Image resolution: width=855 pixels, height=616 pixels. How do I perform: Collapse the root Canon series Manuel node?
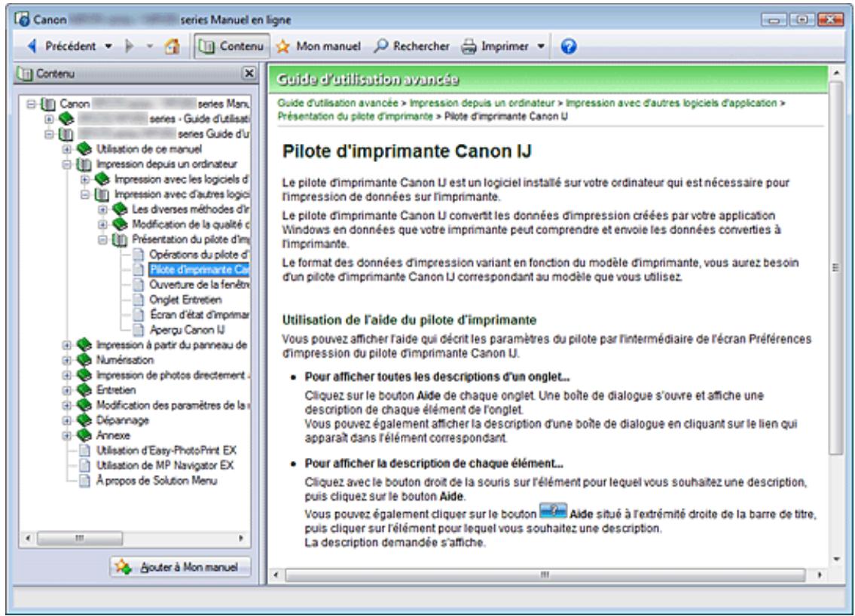pyautogui.click(x=31, y=104)
